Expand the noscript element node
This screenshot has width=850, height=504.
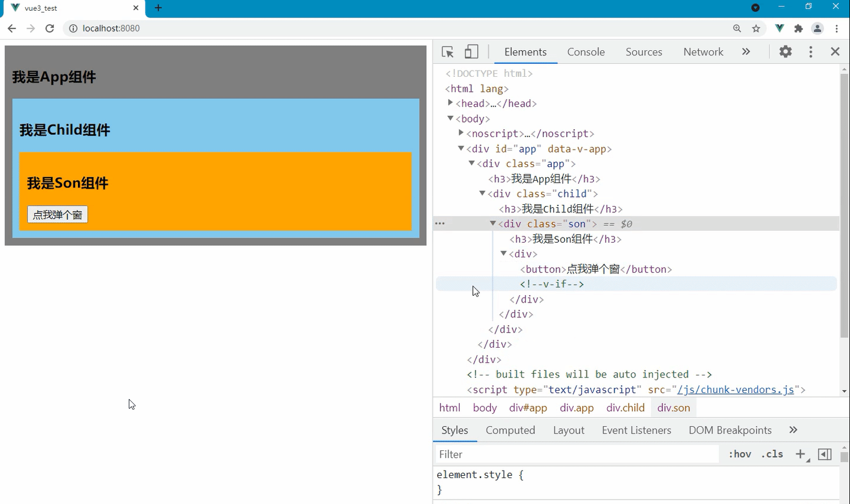click(x=461, y=133)
